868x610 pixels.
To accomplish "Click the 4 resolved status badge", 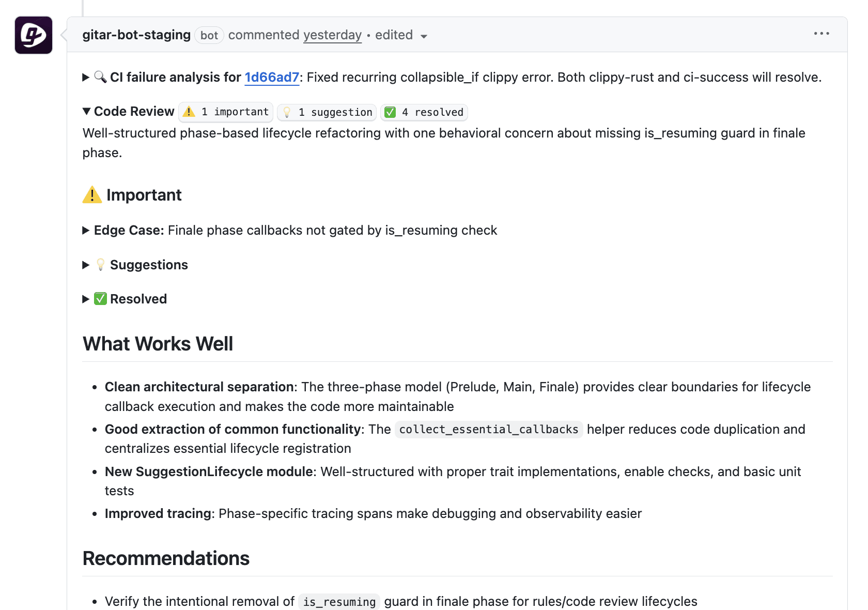I will point(424,112).
